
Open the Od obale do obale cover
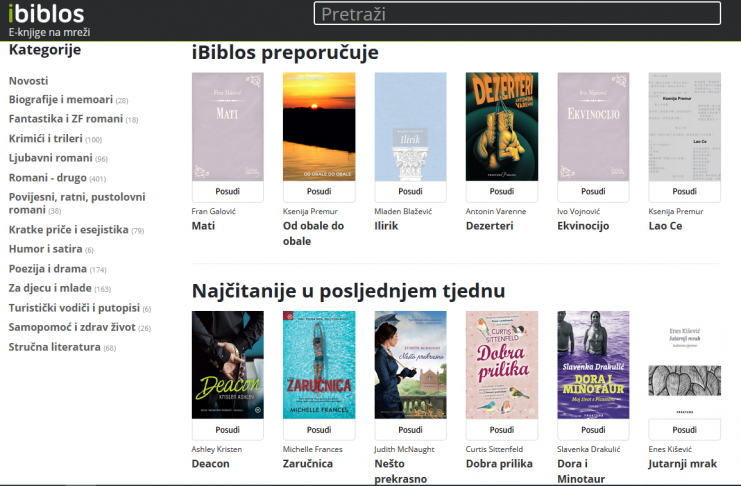319,126
